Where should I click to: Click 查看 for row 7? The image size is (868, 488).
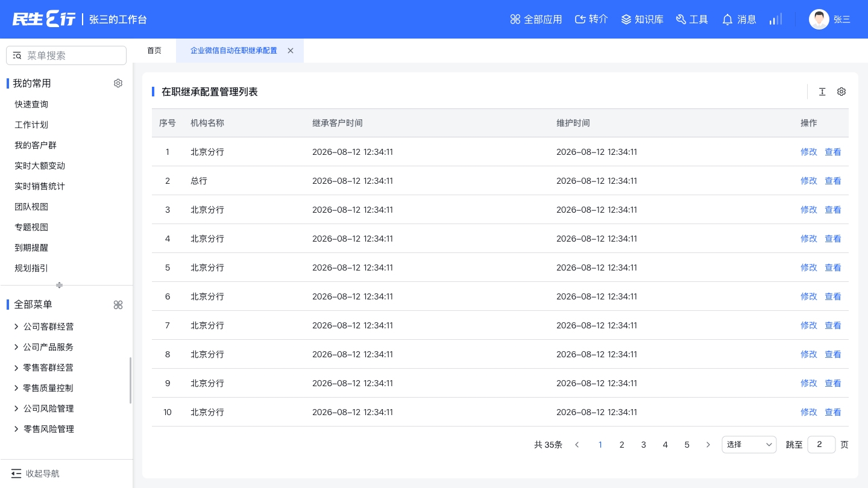[x=833, y=325]
